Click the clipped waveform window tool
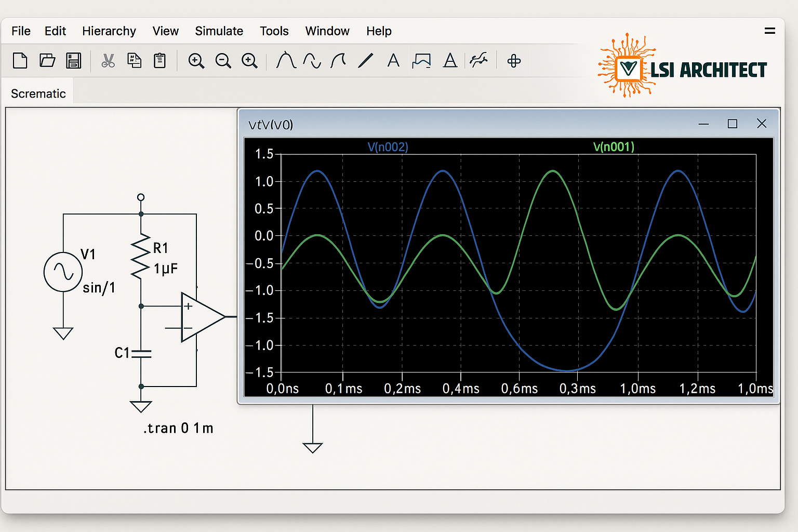 [x=421, y=61]
